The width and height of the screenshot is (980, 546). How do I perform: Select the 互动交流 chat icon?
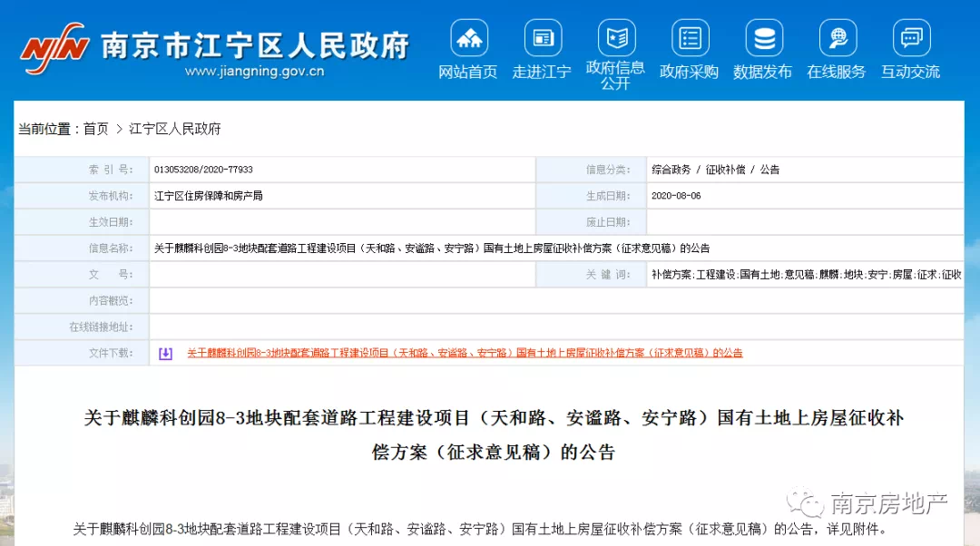tap(911, 39)
